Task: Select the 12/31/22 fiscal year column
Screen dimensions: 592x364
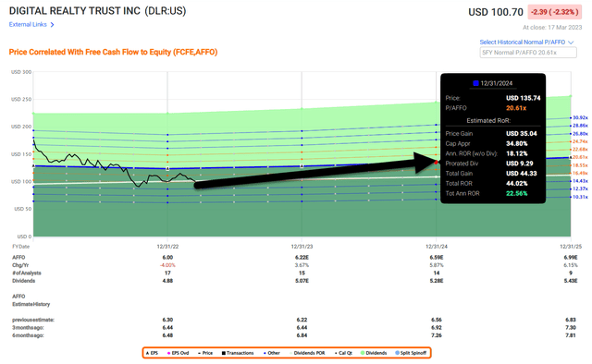Action: tap(167, 247)
